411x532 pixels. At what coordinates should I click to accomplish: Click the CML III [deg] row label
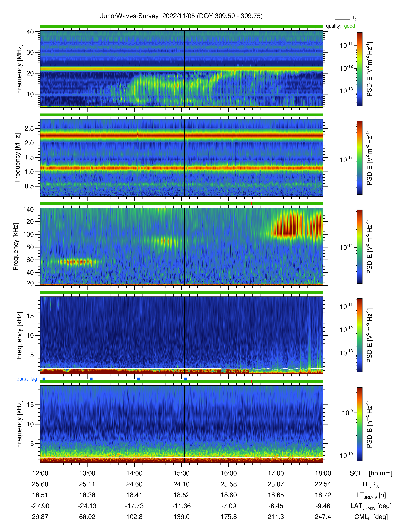pos(371,517)
